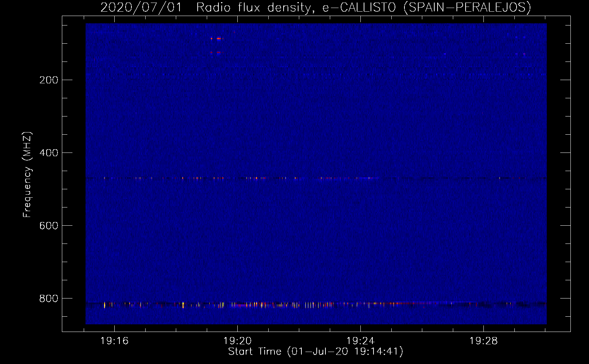Viewport: 589px width, 364px height.
Task: Click the bright interference band near 820 MHz
Action: [316, 305]
